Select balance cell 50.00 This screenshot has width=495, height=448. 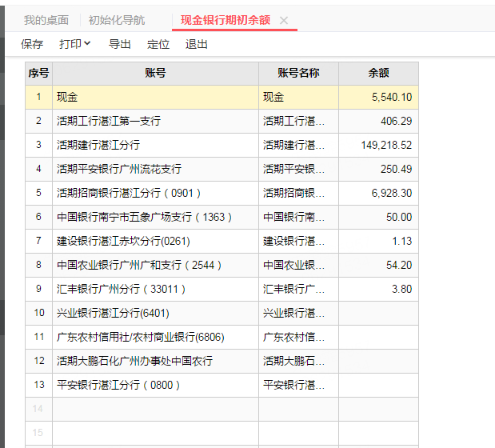click(378, 217)
